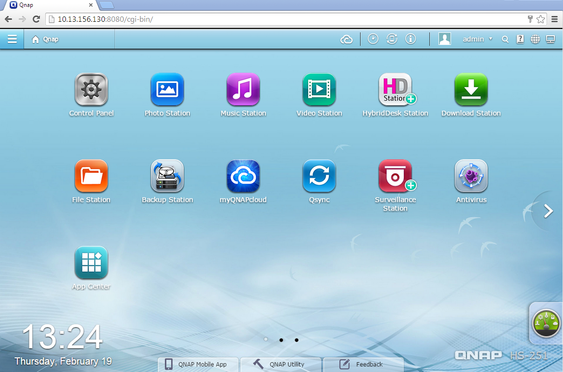Open language globe icon
Image resolution: width=563 pixels, height=372 pixels.
tap(535, 39)
